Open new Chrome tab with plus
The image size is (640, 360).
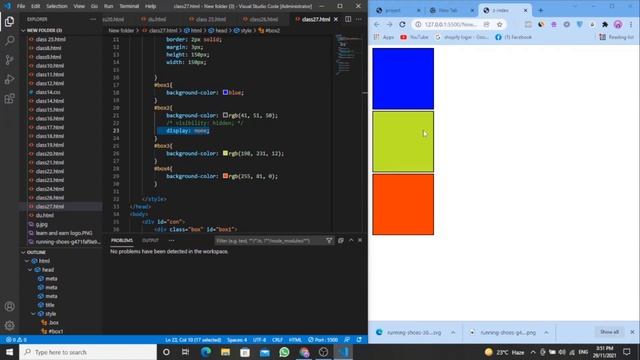[x=541, y=10]
